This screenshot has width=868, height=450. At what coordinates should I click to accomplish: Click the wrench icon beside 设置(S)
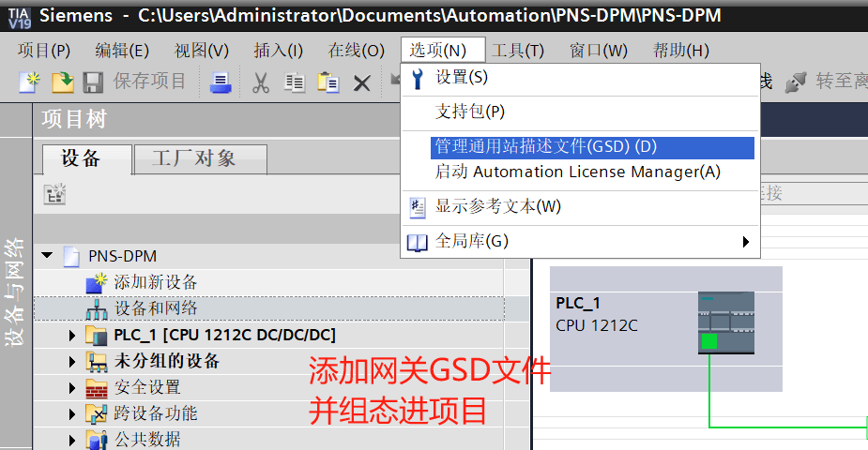coord(418,79)
